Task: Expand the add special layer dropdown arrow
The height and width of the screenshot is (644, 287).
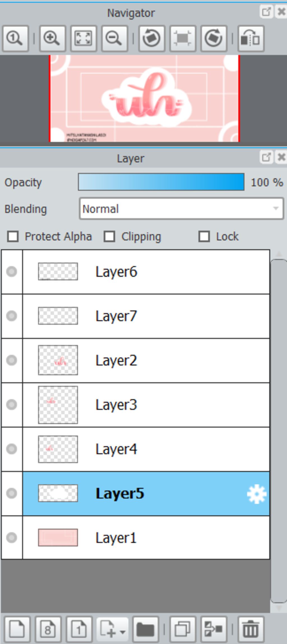Action: [x=122, y=632]
